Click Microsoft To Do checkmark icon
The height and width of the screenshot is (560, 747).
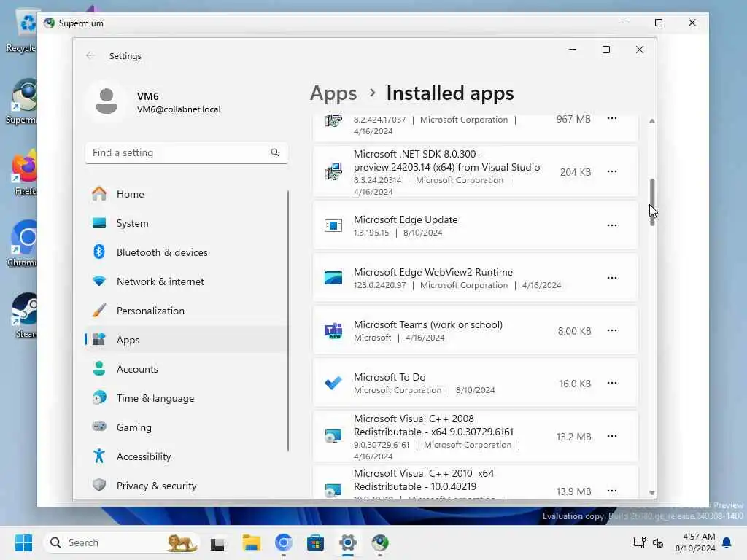pyautogui.click(x=333, y=383)
